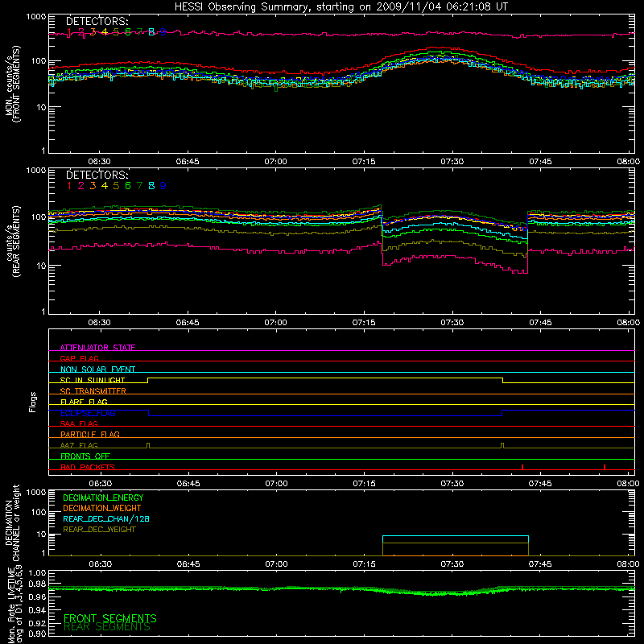
Task: Click the 'NON SOLAR EVENT' flag label
Action: point(97,369)
